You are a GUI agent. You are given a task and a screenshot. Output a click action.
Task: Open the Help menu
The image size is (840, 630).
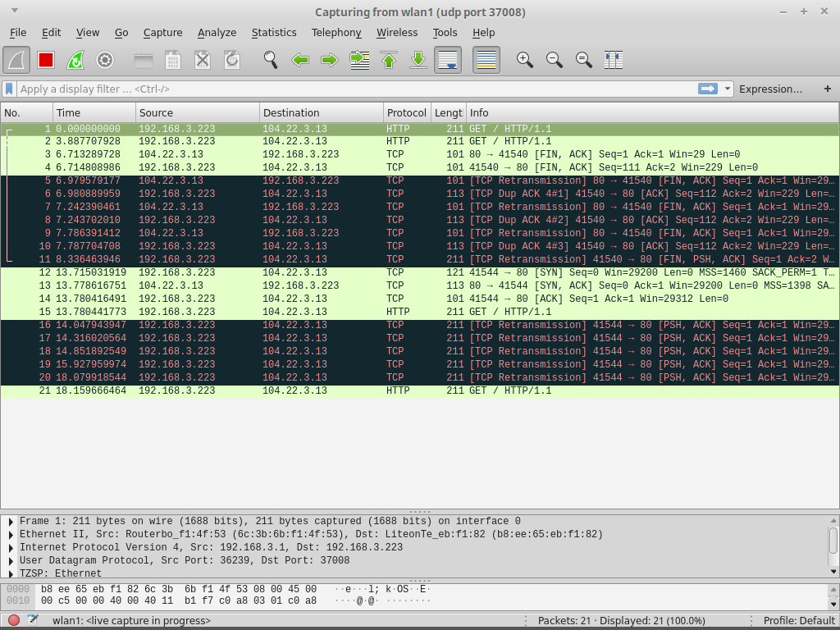(x=484, y=33)
